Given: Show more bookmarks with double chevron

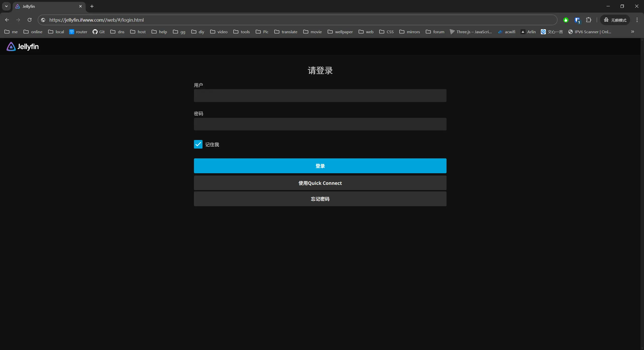Looking at the screenshot, I should 632,32.
